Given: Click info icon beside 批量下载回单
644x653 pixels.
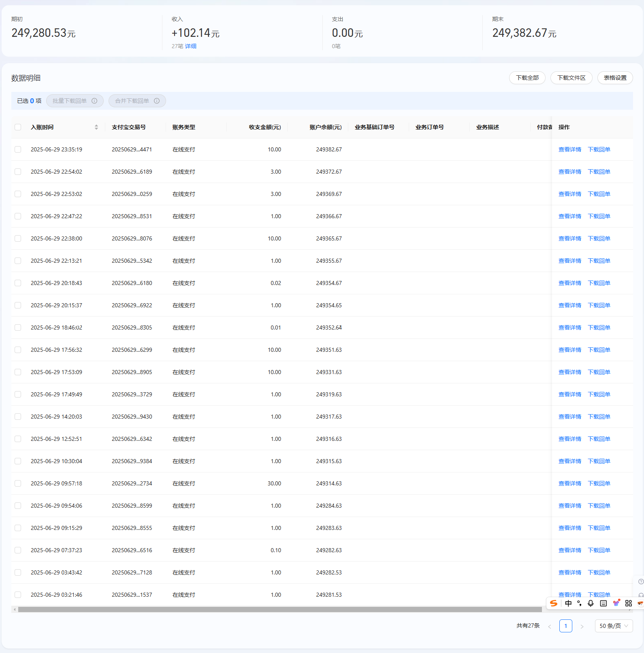Looking at the screenshot, I should click(94, 101).
